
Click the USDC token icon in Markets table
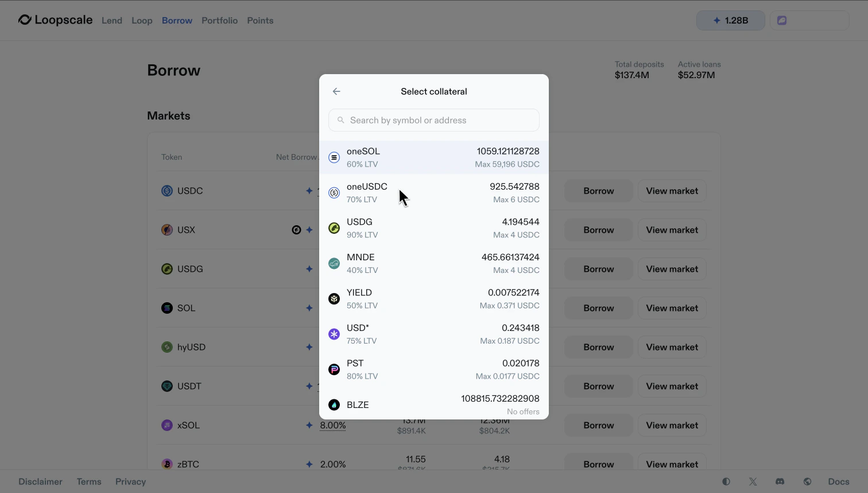tap(167, 191)
